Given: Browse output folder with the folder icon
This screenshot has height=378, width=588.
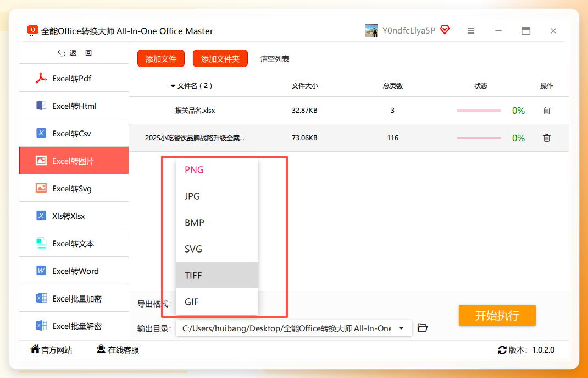Looking at the screenshot, I should (x=422, y=327).
